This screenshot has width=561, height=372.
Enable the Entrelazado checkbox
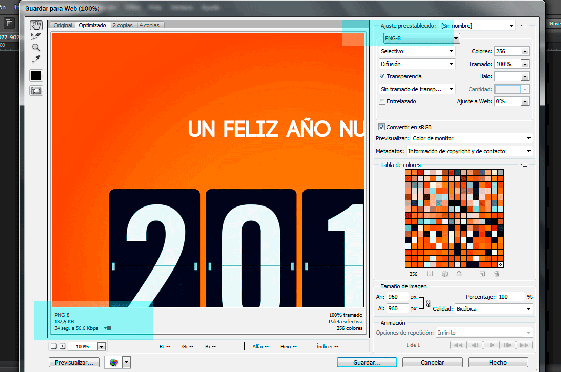tap(382, 102)
